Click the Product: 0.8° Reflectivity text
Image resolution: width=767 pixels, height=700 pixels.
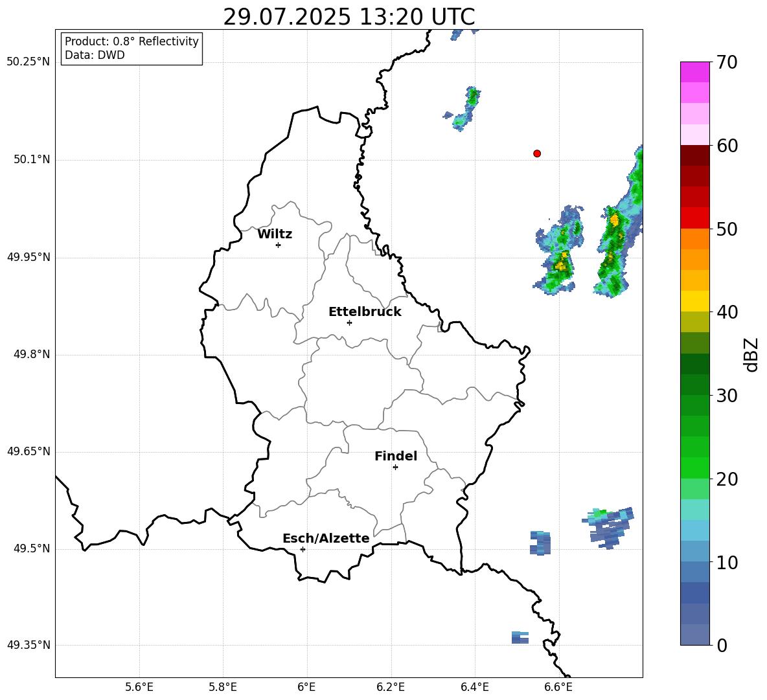(x=132, y=41)
